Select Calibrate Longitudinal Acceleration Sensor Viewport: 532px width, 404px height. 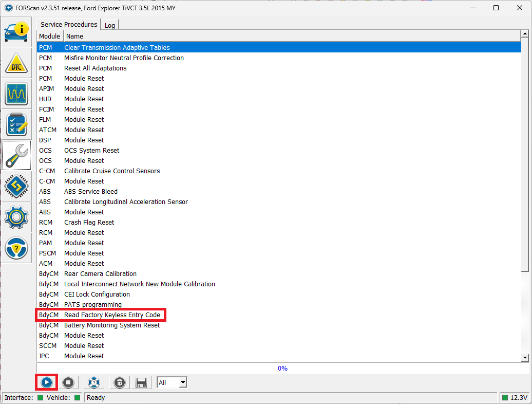[279, 201]
